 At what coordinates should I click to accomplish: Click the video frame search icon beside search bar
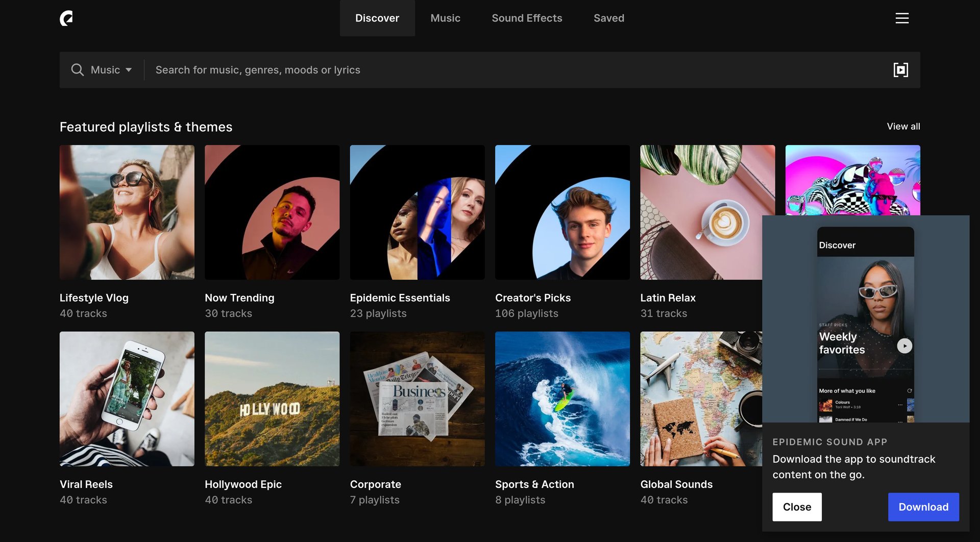[x=901, y=69]
